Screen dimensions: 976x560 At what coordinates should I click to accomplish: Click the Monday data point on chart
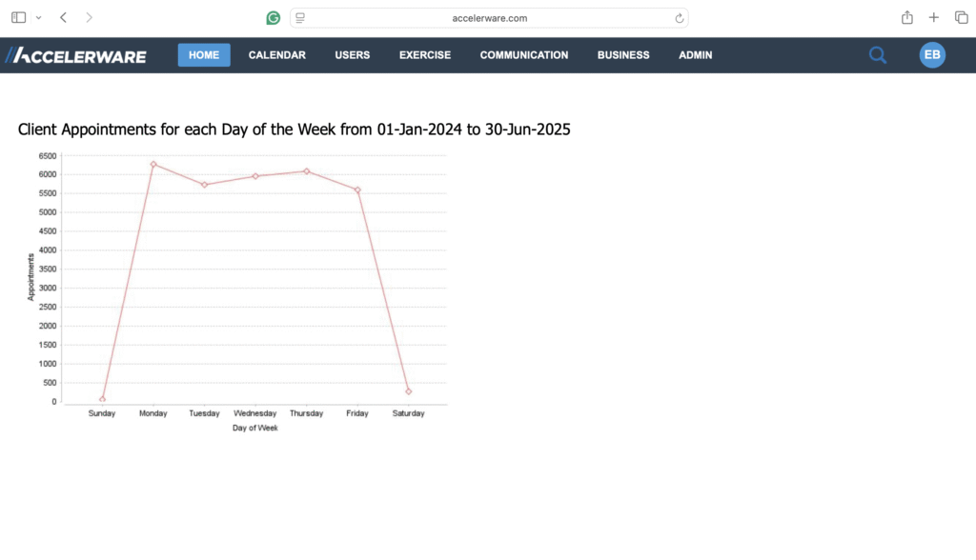[x=153, y=164]
